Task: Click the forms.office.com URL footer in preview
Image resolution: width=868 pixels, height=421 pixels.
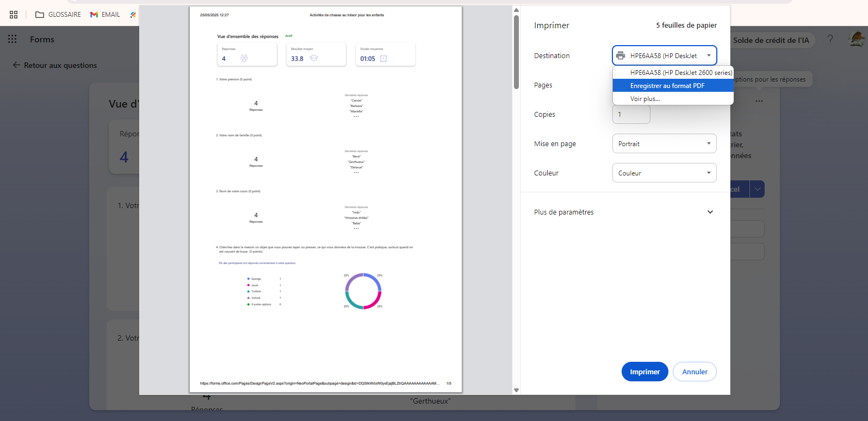Action: [320, 384]
